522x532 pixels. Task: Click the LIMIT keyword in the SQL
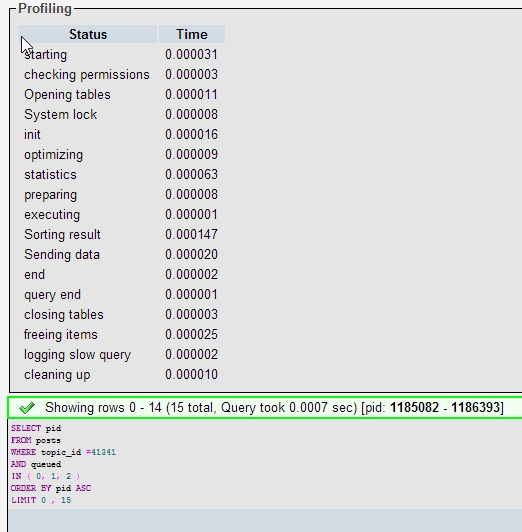23,500
